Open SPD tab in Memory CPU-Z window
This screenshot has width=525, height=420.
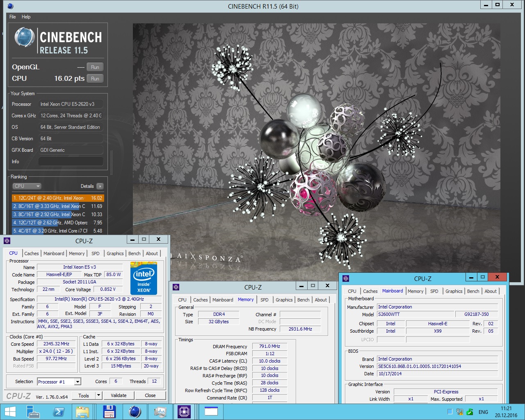(265, 300)
